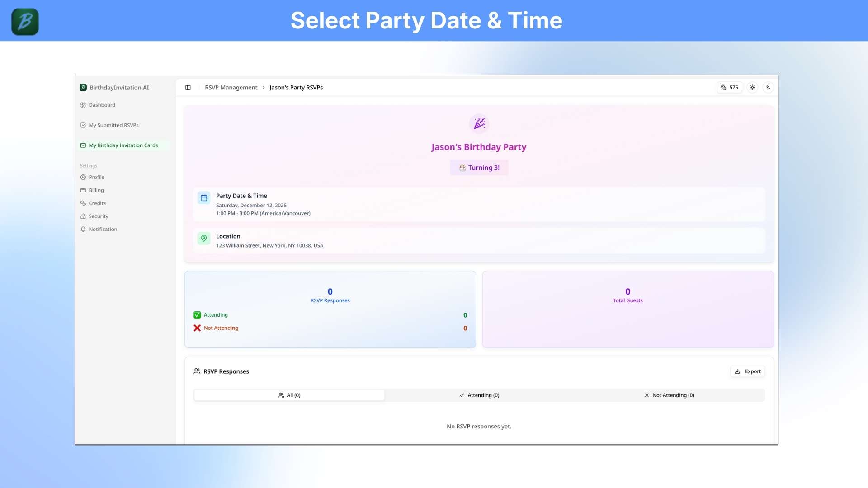This screenshot has width=868, height=488.
Task: Click the BirthdayInvitation.AI sidebar logo
Action: [115, 88]
